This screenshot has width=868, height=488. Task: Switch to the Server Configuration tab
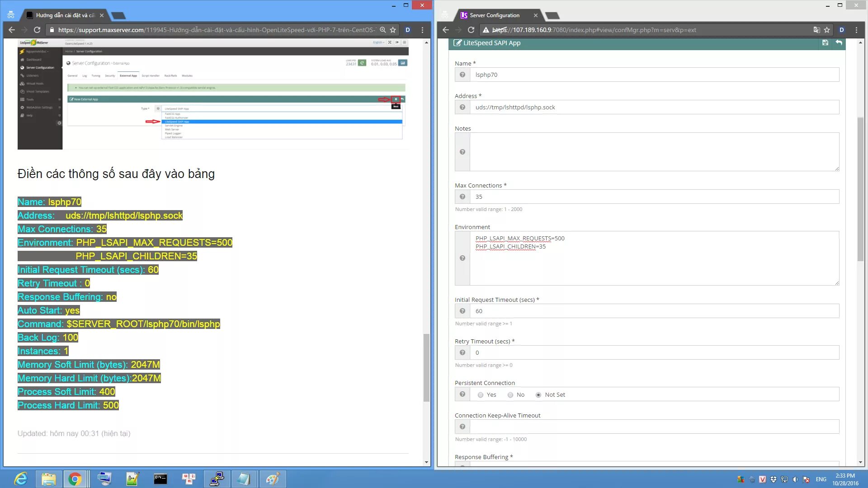pyautogui.click(x=495, y=15)
